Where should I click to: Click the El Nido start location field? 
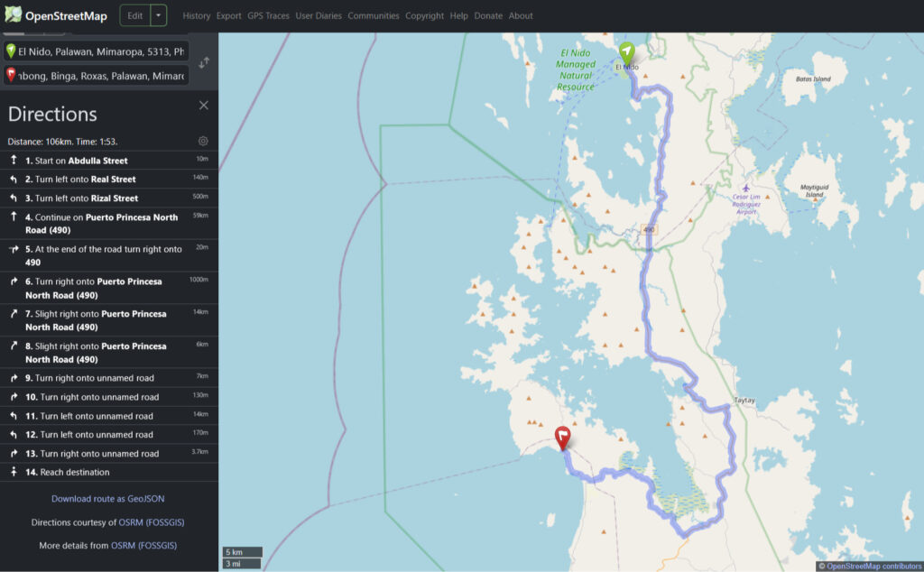point(101,51)
